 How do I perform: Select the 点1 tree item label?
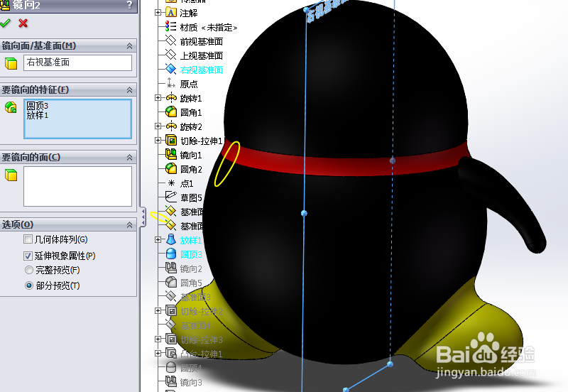click(187, 184)
